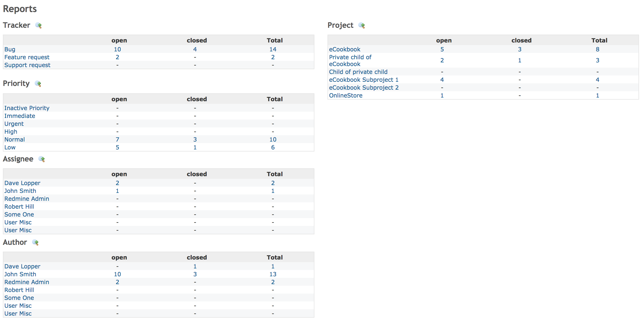
Task: Open Project details magnifier icon
Action: point(362,25)
